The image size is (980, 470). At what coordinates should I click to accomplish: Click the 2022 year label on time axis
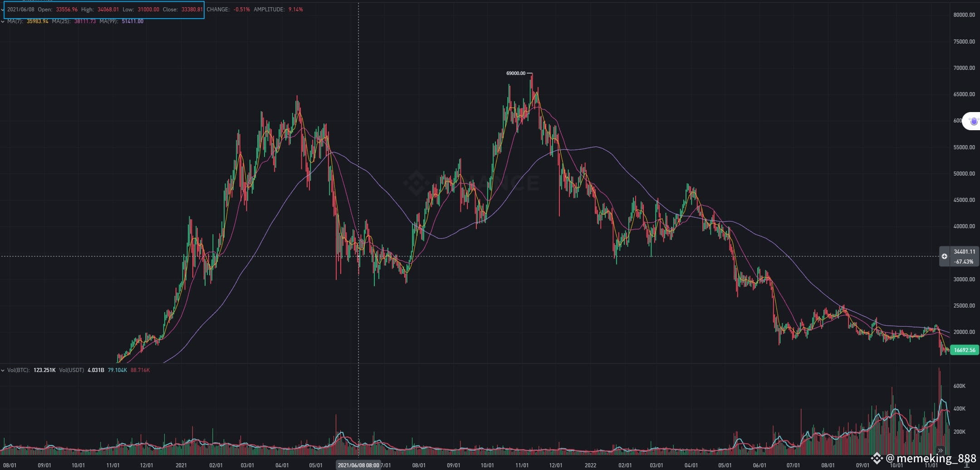click(x=590, y=465)
